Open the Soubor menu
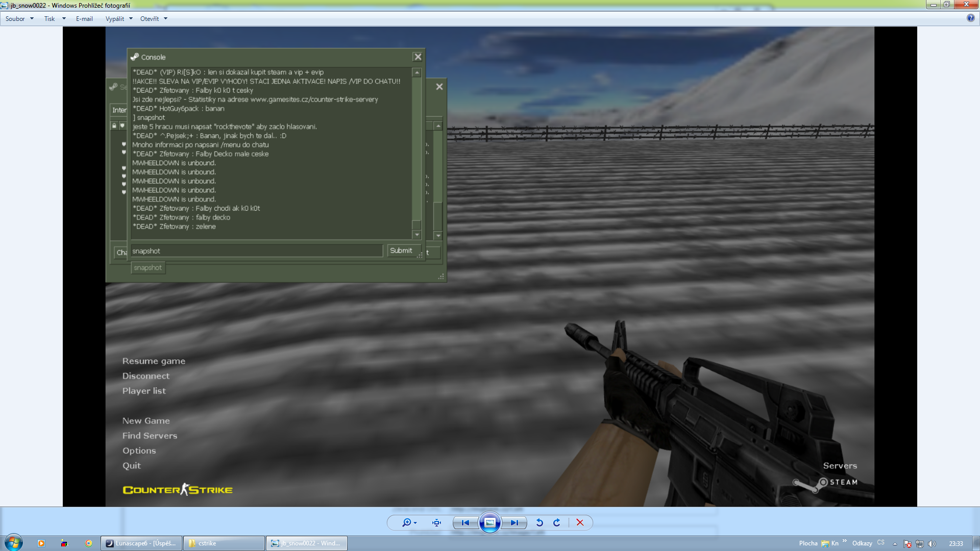Screen dimensions: 980x551 pyautogui.click(x=15, y=19)
